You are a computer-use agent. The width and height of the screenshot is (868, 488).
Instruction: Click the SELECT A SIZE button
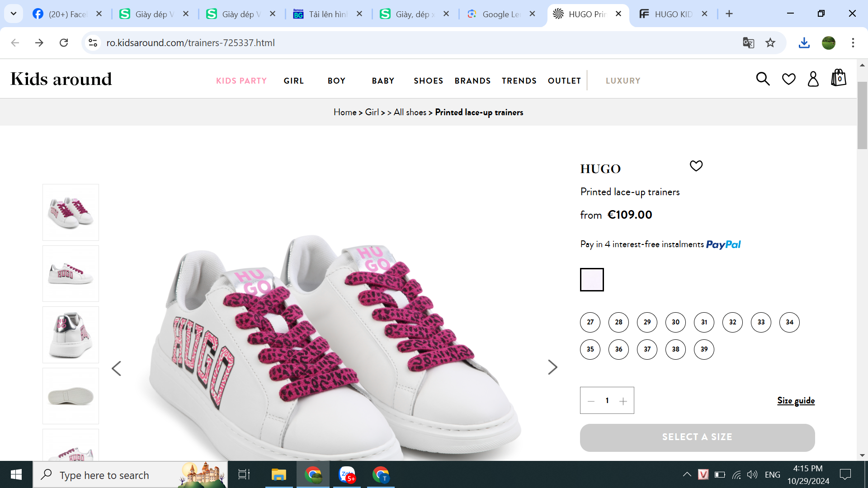tap(698, 437)
